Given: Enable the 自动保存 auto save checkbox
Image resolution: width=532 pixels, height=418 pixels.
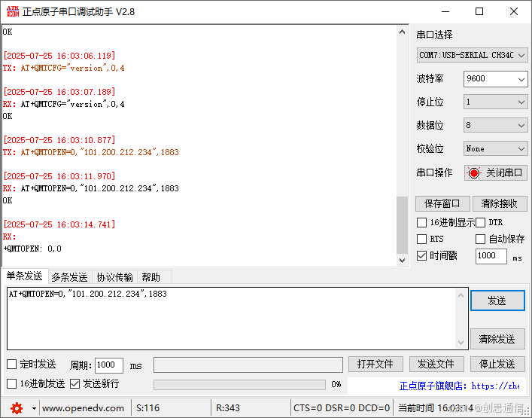Looking at the screenshot, I should click(480, 239).
